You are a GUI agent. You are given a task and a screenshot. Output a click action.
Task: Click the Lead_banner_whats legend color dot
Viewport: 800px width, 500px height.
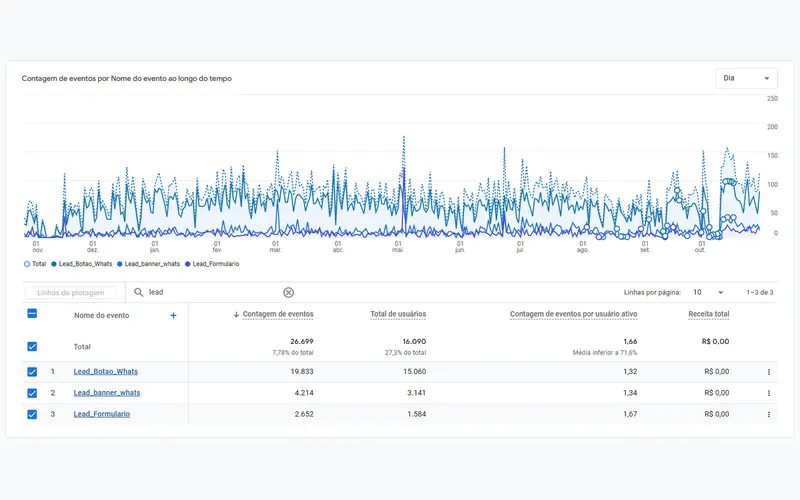120,264
